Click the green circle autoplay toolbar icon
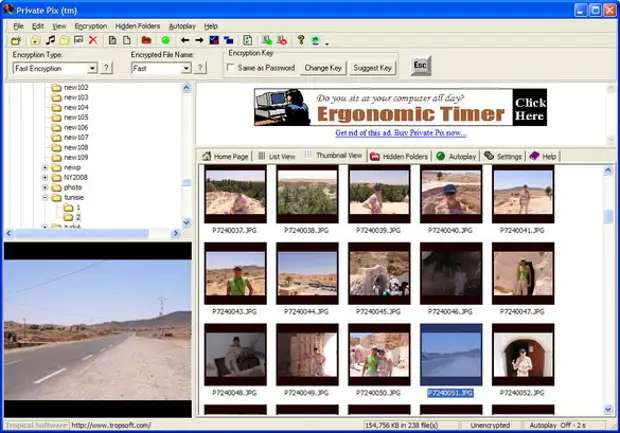Image resolution: width=620 pixels, height=433 pixels. coord(166,41)
